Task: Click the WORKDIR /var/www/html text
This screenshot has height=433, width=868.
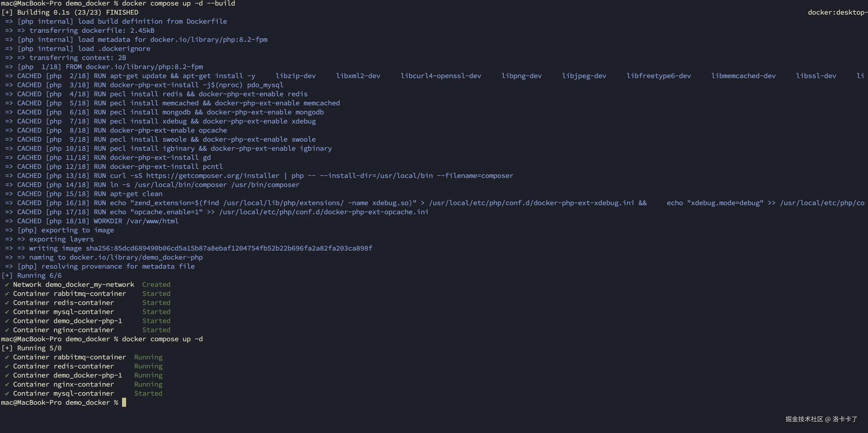Action: 136,221
